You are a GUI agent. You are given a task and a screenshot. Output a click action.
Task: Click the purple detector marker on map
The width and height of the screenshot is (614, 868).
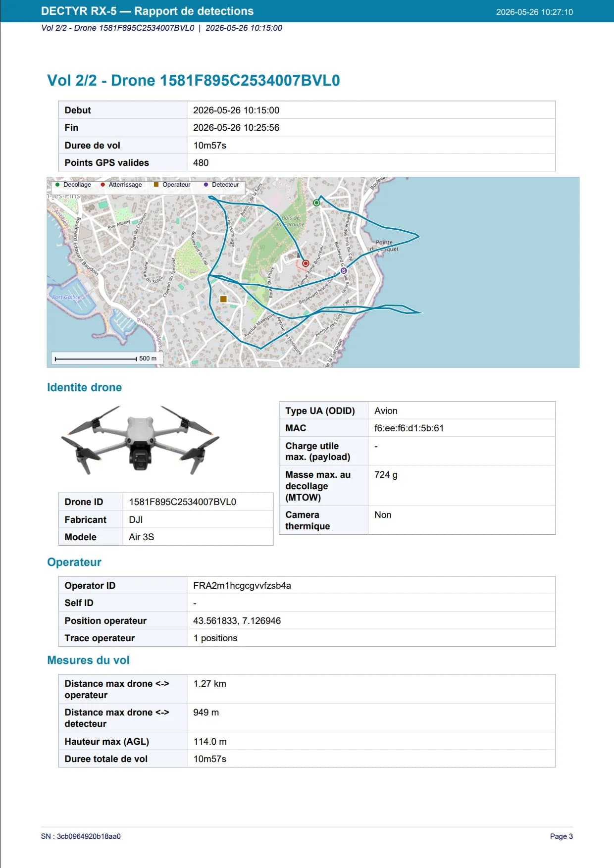[344, 271]
